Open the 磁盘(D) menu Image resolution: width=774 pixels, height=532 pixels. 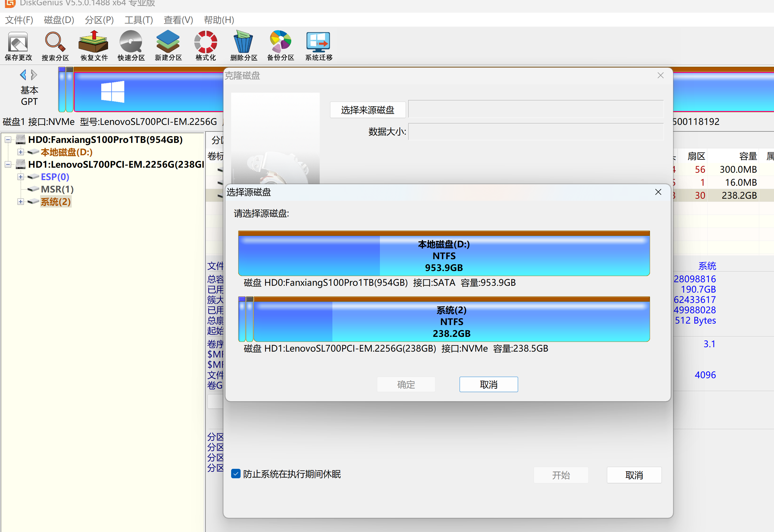[x=59, y=20]
